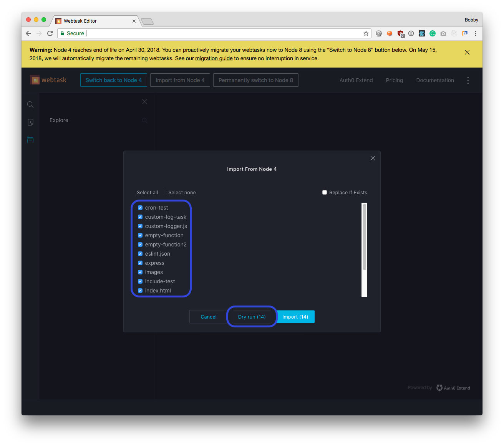
Task: Click the Grammarly extension icon
Action: coord(433,33)
